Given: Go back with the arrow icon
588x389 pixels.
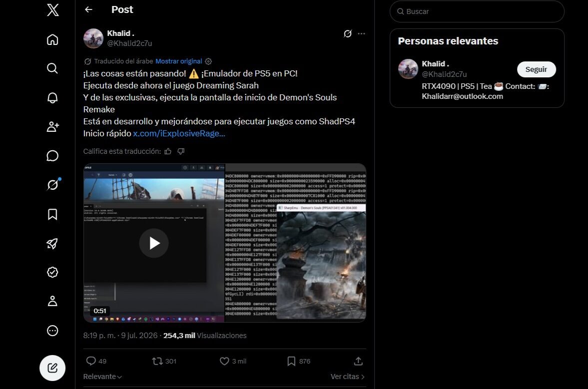Looking at the screenshot, I should [88, 10].
